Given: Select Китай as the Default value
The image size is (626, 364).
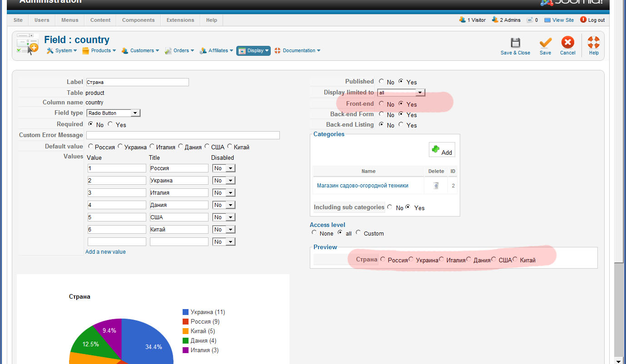Looking at the screenshot, I should coord(230,147).
